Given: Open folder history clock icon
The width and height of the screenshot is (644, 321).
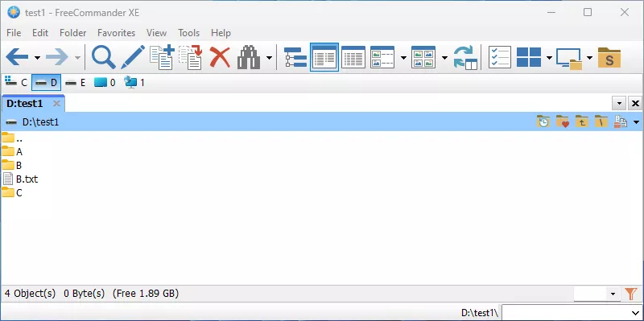Looking at the screenshot, I should tap(543, 122).
